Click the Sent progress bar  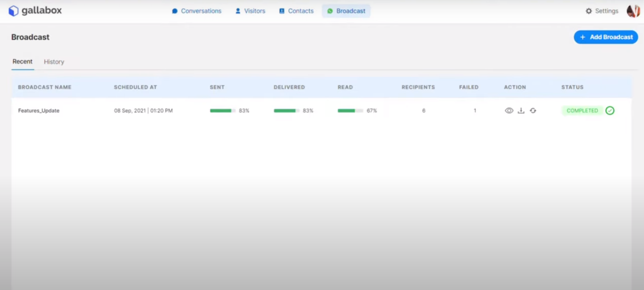[222, 111]
